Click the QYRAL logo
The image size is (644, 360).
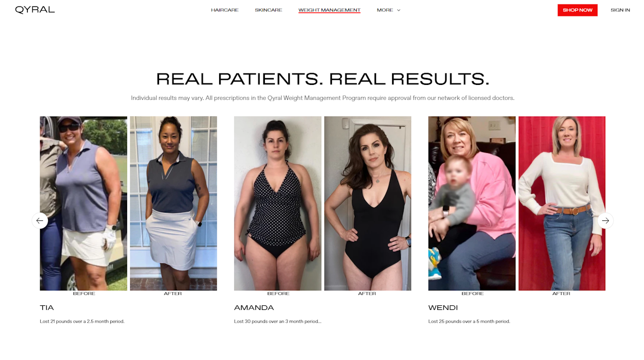pos(35,10)
